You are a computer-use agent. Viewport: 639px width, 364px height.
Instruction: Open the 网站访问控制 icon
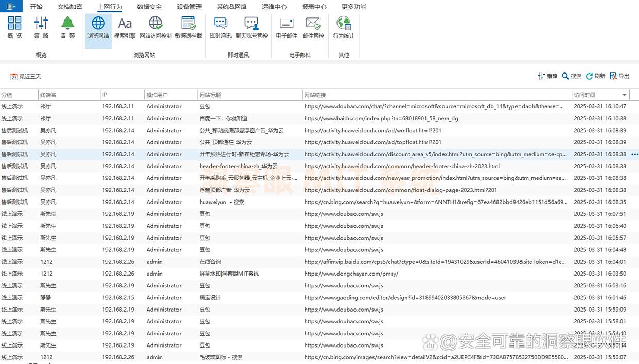[x=155, y=28]
